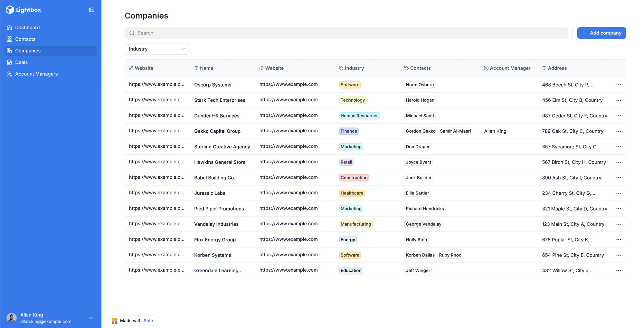Open more options for Hawkins General Store row
Image resolution: width=644 pixels, height=328 pixels.
coord(618,162)
